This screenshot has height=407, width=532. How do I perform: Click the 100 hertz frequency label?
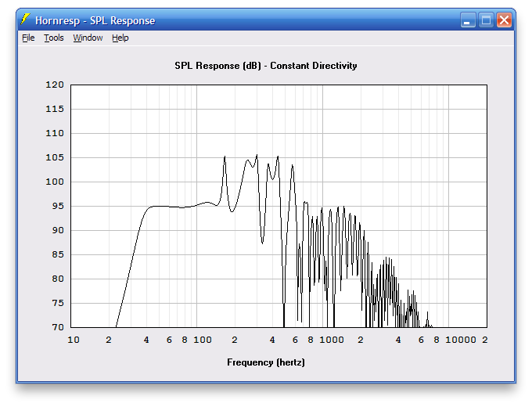(203, 340)
